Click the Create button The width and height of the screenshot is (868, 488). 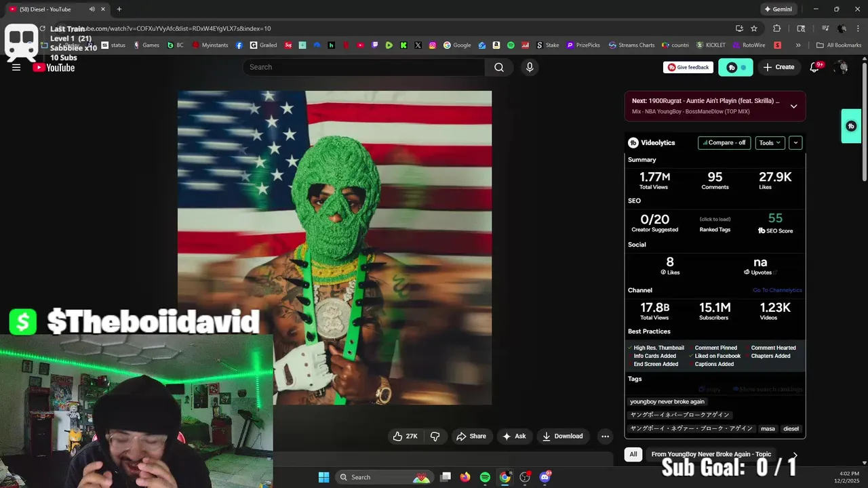coord(778,67)
